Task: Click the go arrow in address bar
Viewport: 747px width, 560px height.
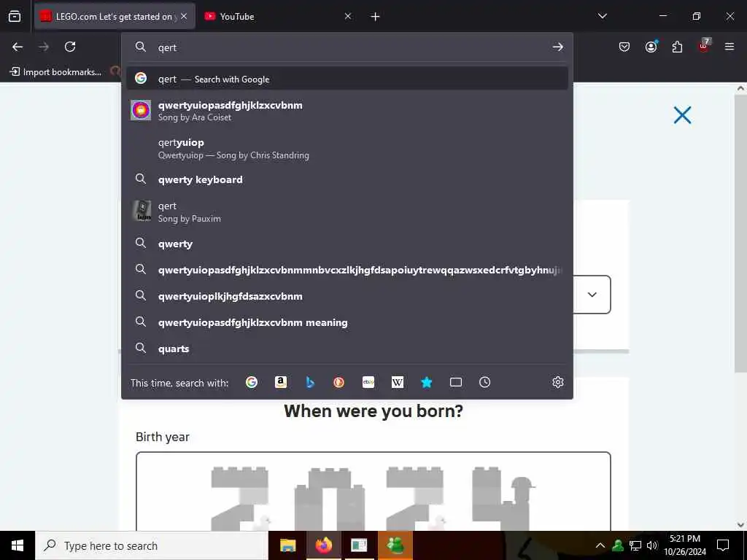Action: click(x=557, y=47)
